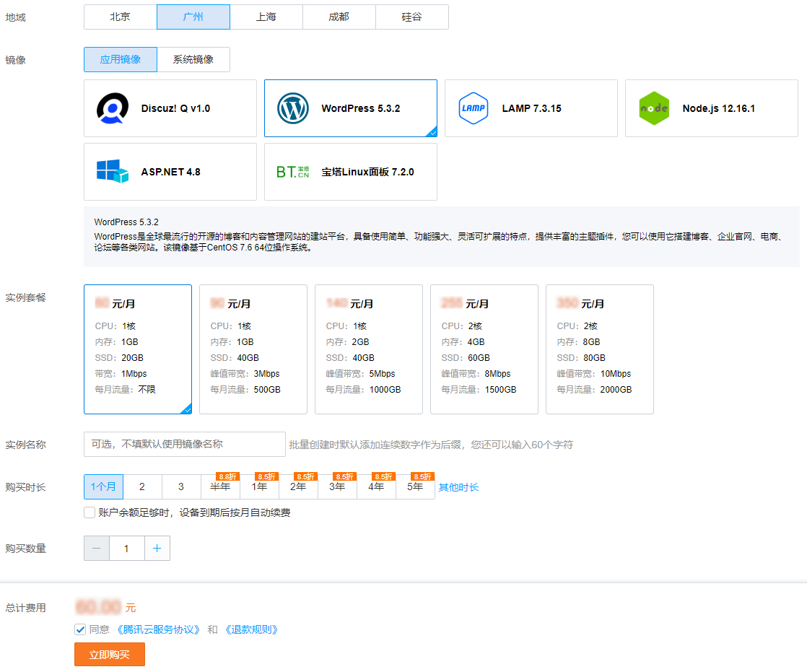The width and height of the screenshot is (807, 672).
Task: Select the 宝塔Linux面板 7.2.0 image
Action: click(x=350, y=171)
